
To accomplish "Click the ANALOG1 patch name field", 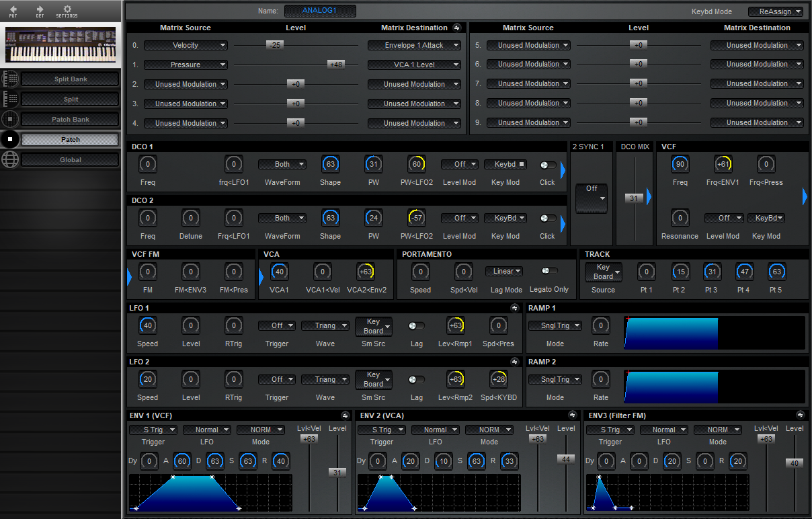I will click(320, 11).
